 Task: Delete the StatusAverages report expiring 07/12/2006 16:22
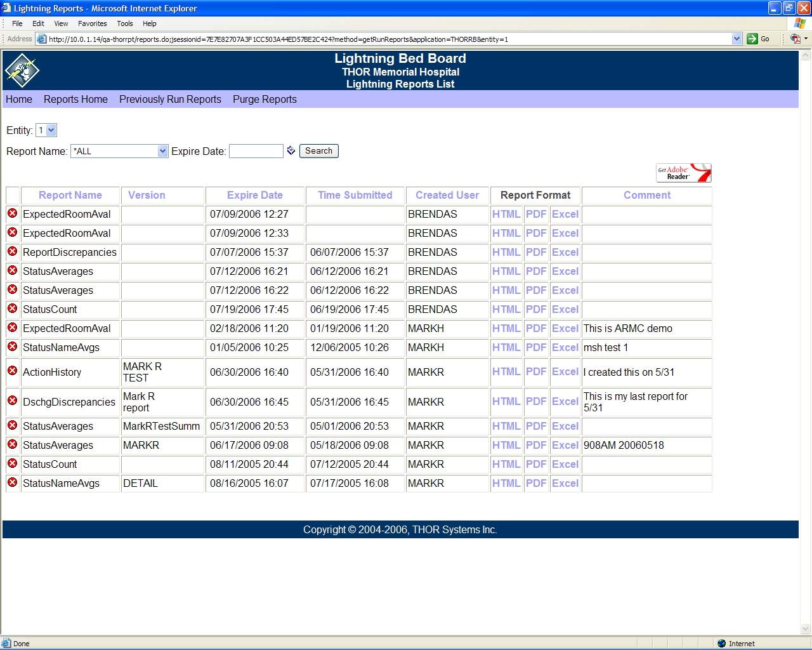point(12,289)
